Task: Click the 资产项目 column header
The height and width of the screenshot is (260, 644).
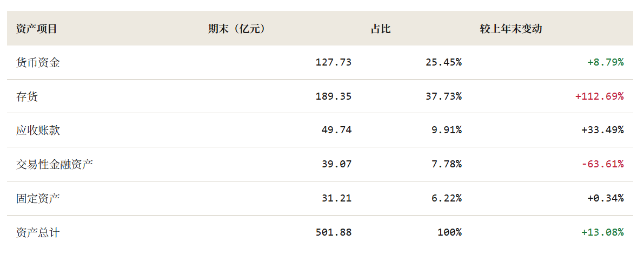Action: point(36,29)
